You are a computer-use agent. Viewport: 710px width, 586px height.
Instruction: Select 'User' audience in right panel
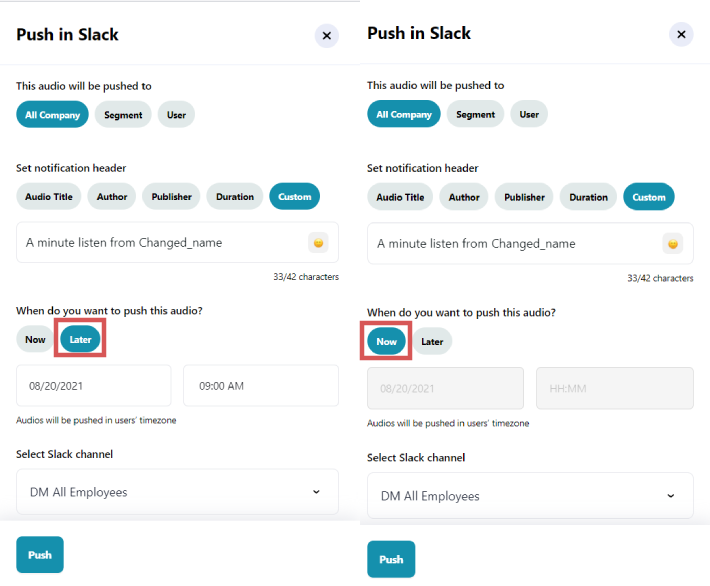[529, 115]
